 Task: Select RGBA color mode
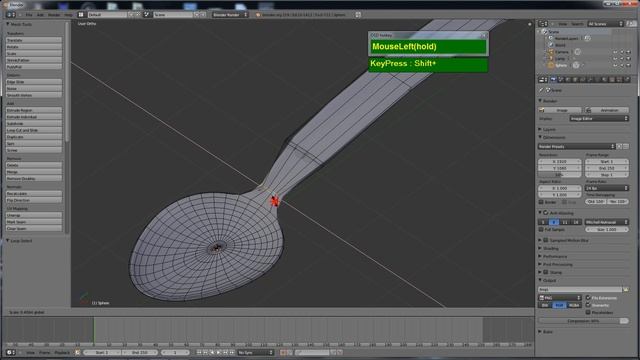click(574, 305)
